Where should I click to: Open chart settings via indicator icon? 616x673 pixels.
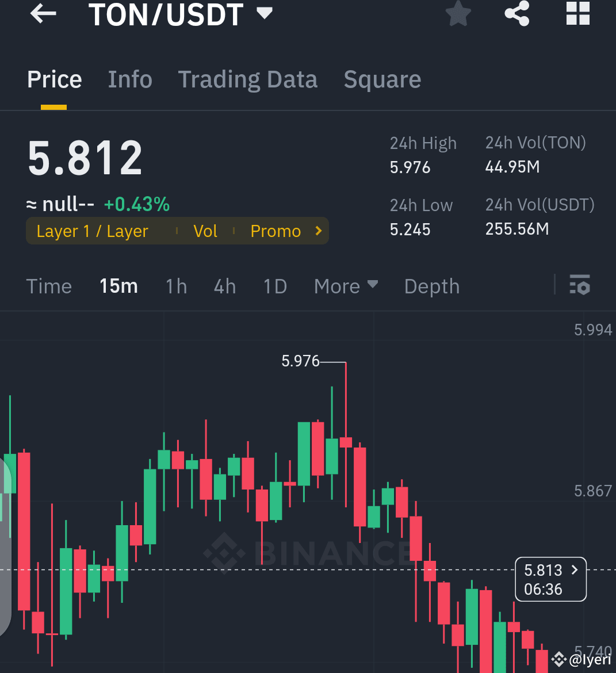[x=580, y=285]
